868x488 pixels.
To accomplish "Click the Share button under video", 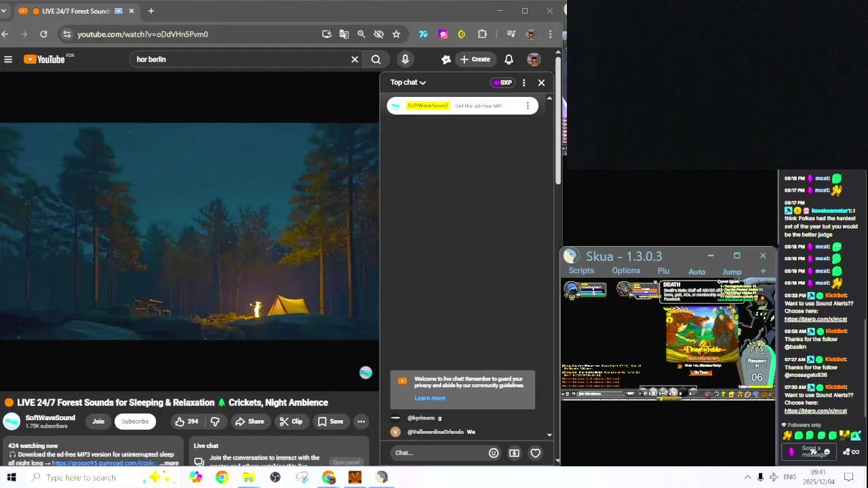I will pyautogui.click(x=250, y=422).
